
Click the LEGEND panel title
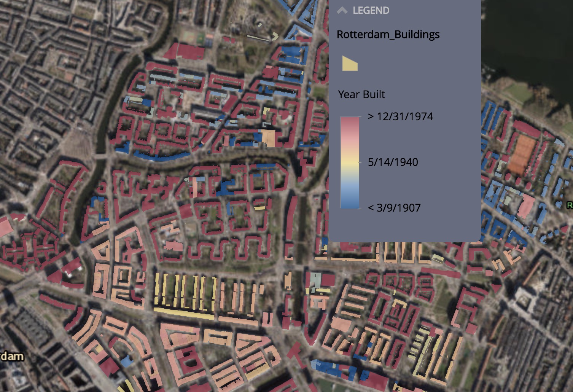[x=371, y=11]
